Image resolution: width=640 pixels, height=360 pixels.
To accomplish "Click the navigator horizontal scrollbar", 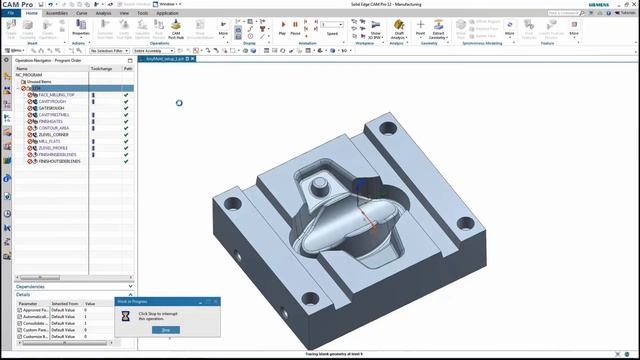I will click(x=40, y=278).
